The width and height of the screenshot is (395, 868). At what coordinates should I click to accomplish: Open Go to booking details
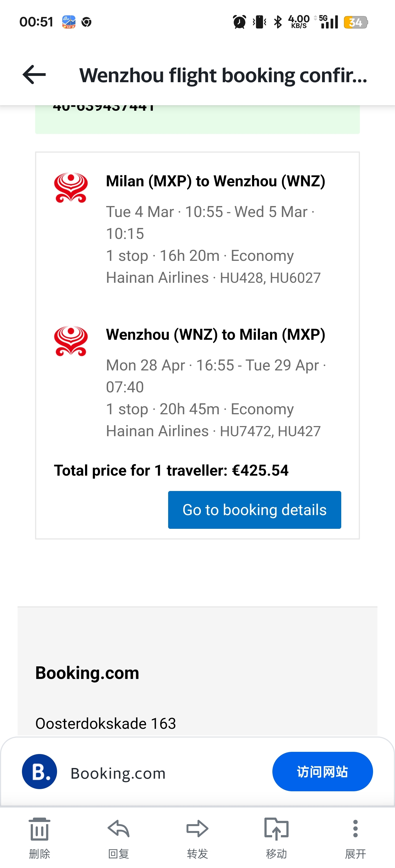tap(254, 510)
